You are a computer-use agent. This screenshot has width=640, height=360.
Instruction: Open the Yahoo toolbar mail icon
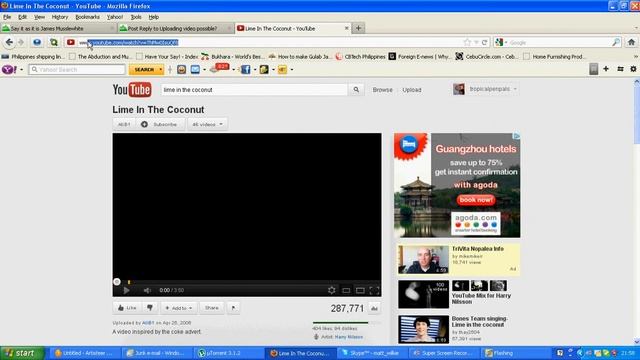(195, 69)
